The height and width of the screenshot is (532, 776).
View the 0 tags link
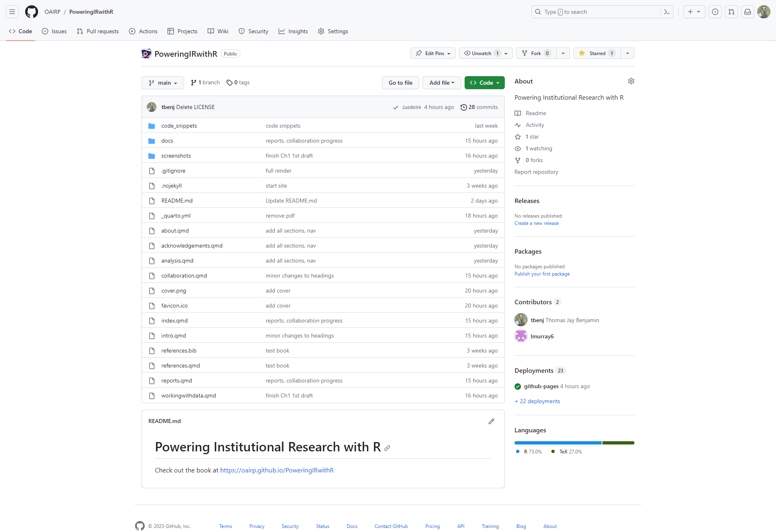pos(238,82)
